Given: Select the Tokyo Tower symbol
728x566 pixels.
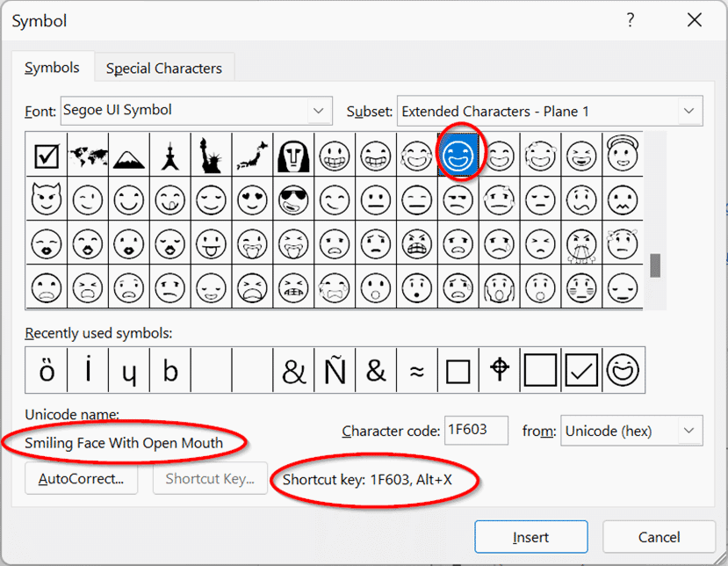Looking at the screenshot, I should 169,156.
